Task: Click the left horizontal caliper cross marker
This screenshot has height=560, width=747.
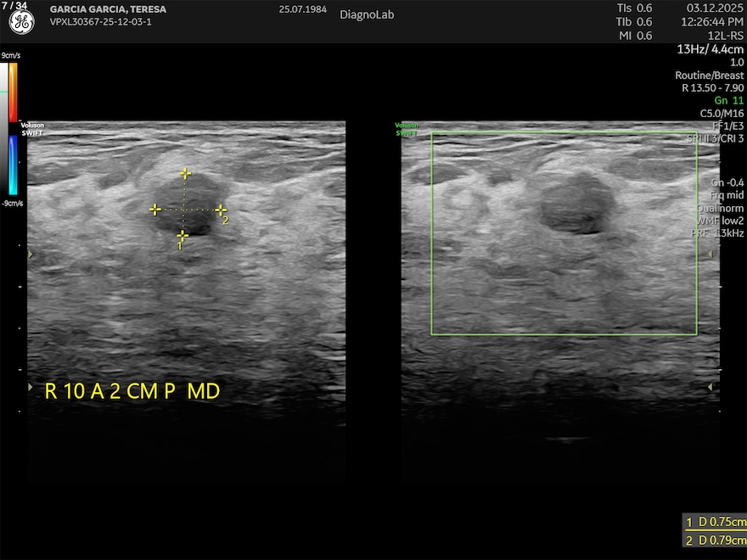Action: point(155,209)
